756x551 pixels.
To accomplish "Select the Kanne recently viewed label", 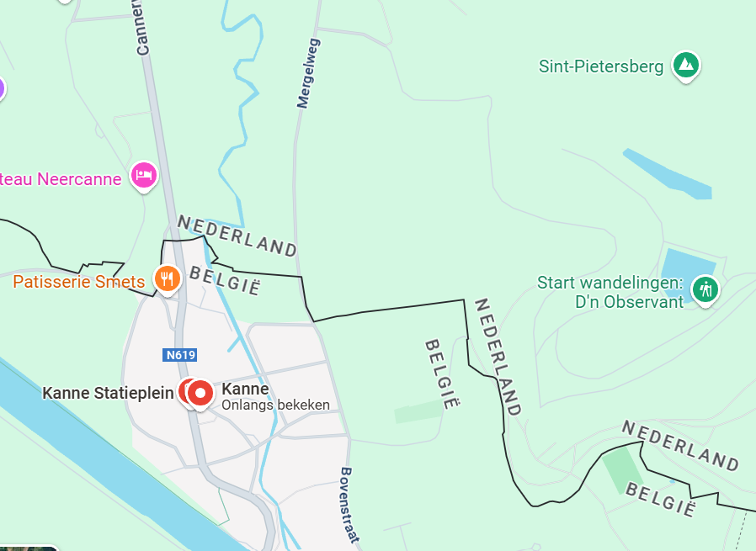I will [276, 397].
